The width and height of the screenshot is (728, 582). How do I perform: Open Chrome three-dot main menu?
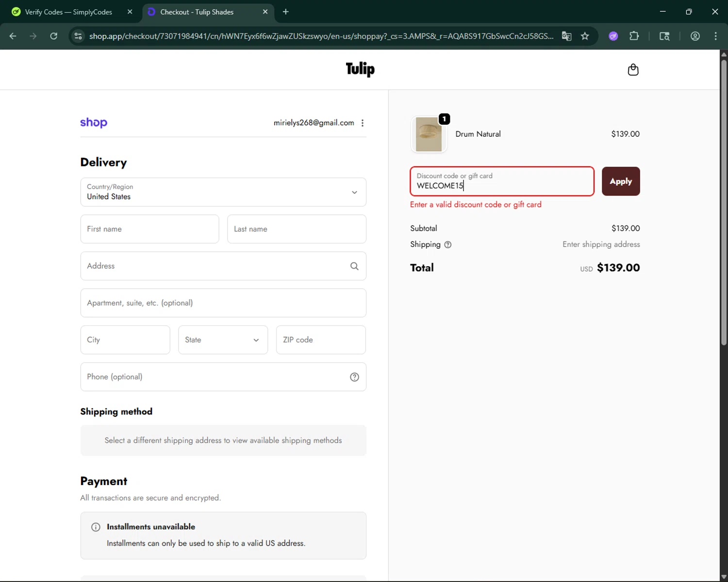coord(715,36)
